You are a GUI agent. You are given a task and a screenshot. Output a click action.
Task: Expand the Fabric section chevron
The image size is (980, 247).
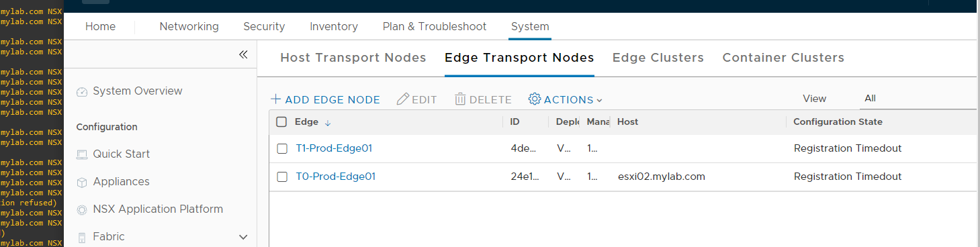point(244,237)
